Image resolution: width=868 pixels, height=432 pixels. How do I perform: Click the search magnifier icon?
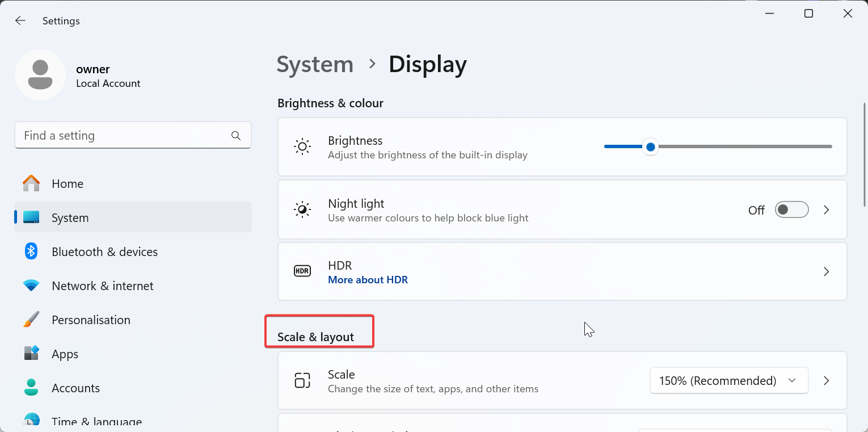click(x=236, y=136)
